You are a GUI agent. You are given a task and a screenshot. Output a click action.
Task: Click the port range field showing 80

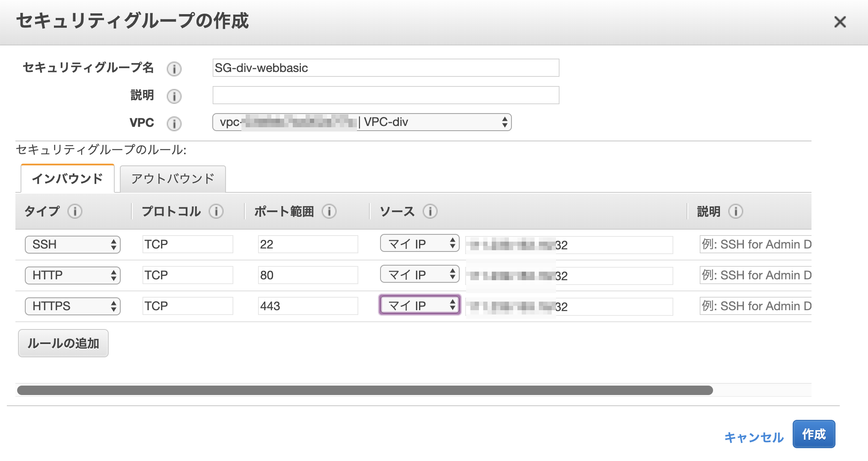pyautogui.click(x=308, y=275)
